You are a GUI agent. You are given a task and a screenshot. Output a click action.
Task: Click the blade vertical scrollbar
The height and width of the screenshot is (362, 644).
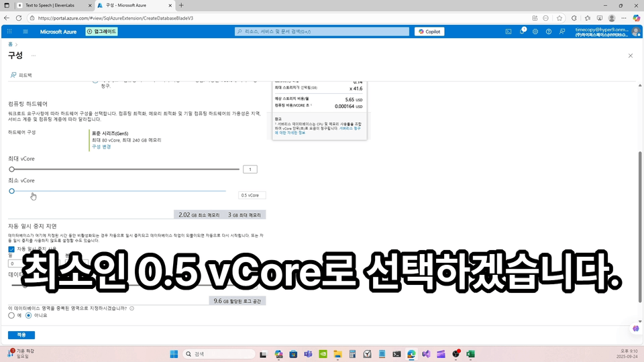[x=640, y=227]
